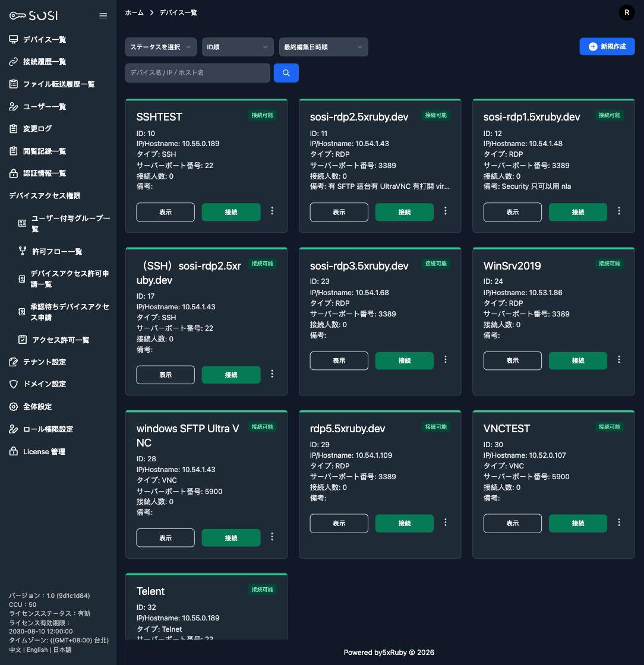Image resolution: width=644 pixels, height=665 pixels.
Task: Focus the デバイス名 / IP / ホスト名 search field
Action: click(198, 73)
